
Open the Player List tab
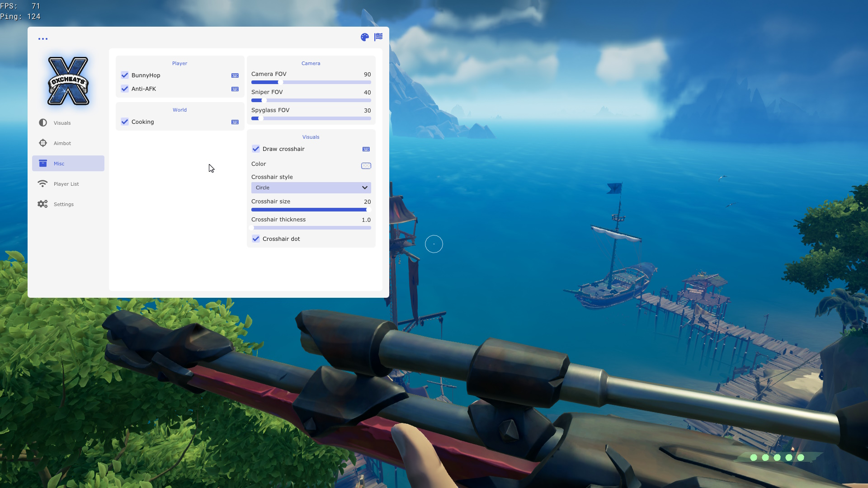coord(66,184)
